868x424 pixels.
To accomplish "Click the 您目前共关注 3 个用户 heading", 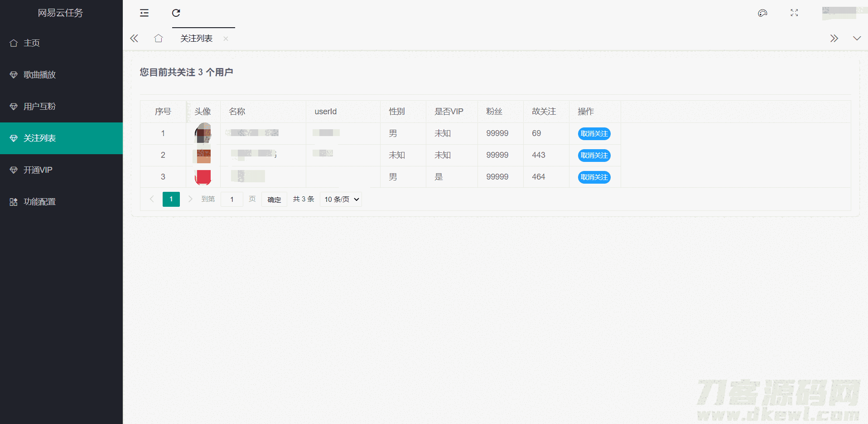I will [186, 72].
